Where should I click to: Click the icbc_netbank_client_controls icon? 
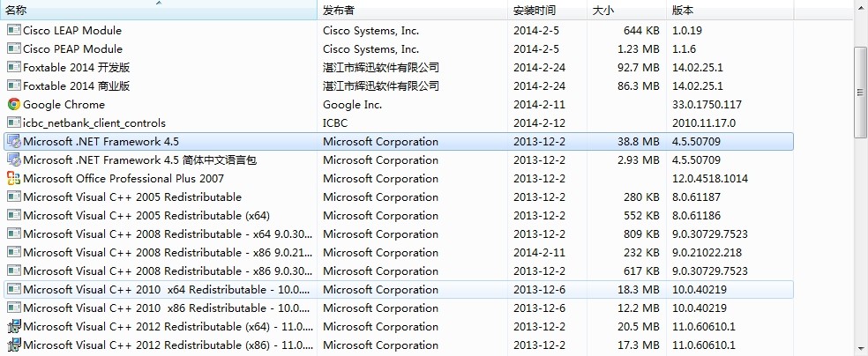click(x=14, y=122)
